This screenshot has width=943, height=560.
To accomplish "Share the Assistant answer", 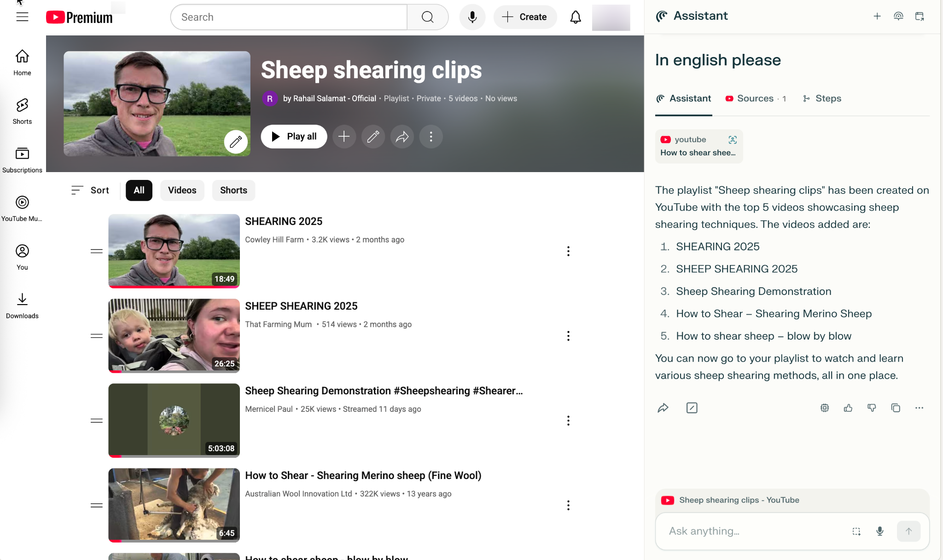I will [663, 408].
